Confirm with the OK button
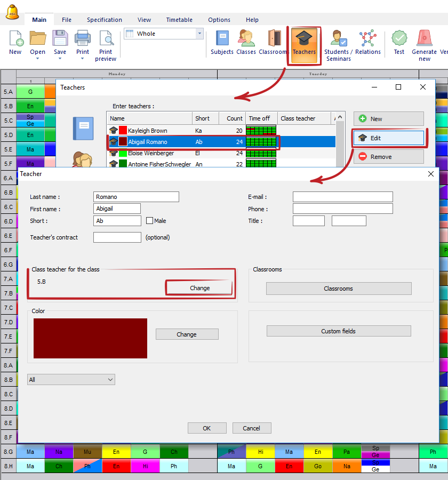Viewport: 448px width, 480px height. point(206,428)
